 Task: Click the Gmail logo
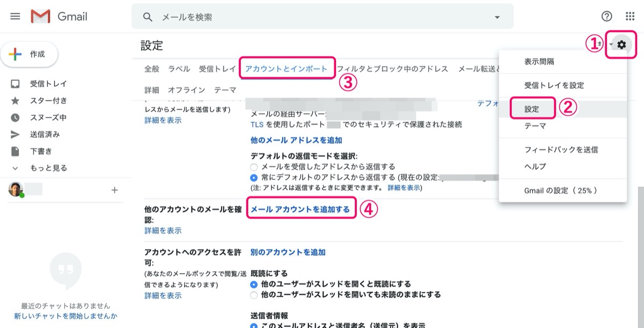(59, 17)
